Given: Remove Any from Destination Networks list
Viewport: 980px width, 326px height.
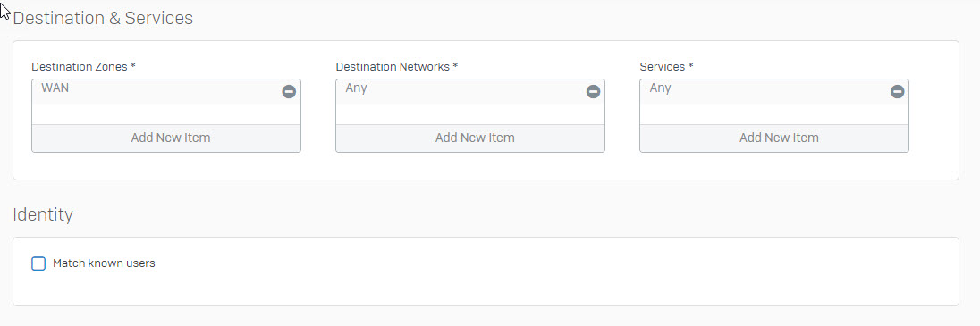Looking at the screenshot, I should pyautogui.click(x=593, y=92).
